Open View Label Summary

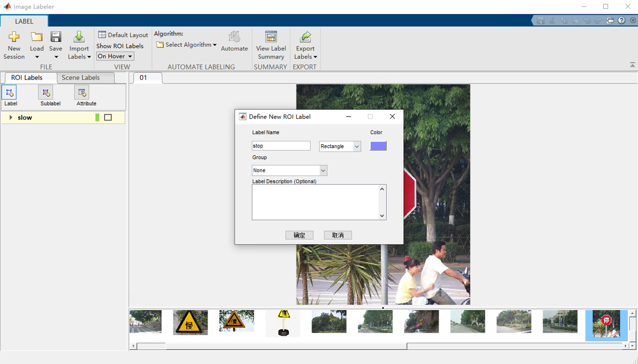coord(271,37)
